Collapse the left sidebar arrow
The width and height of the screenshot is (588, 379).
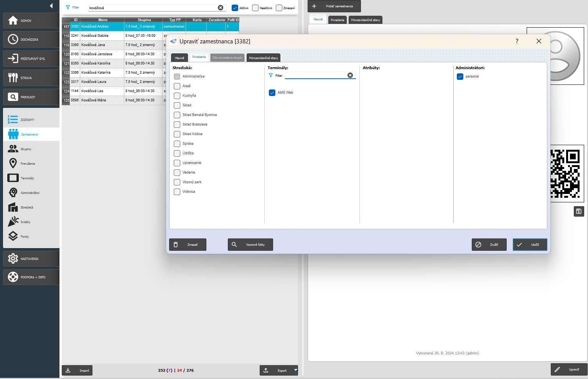[51, 6]
